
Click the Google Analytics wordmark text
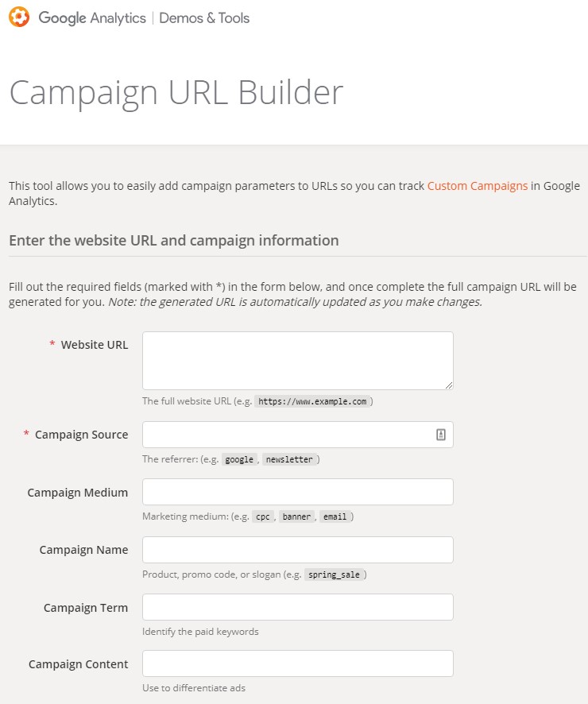click(x=92, y=17)
